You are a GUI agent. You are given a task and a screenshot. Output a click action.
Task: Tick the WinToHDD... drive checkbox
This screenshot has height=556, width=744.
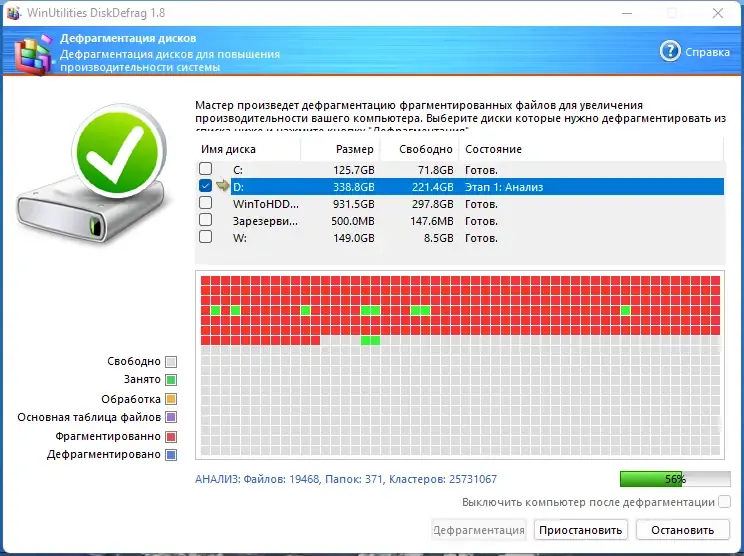tap(205, 203)
